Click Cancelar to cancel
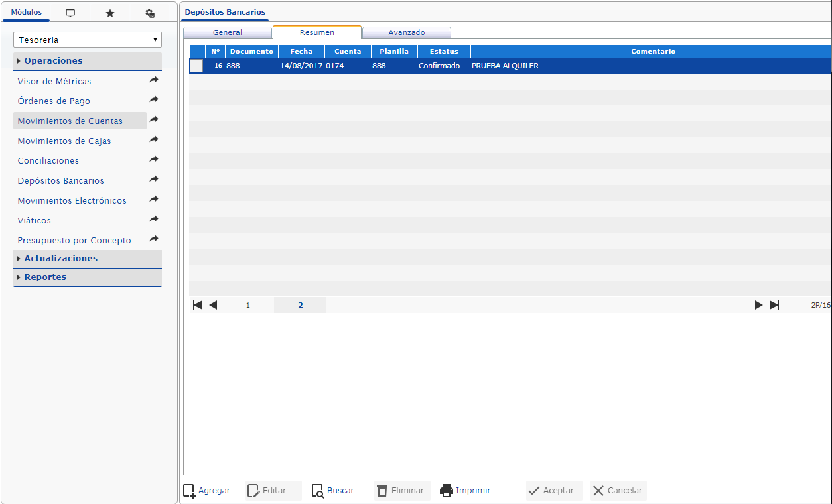Image resolution: width=832 pixels, height=504 pixels. pos(618,491)
